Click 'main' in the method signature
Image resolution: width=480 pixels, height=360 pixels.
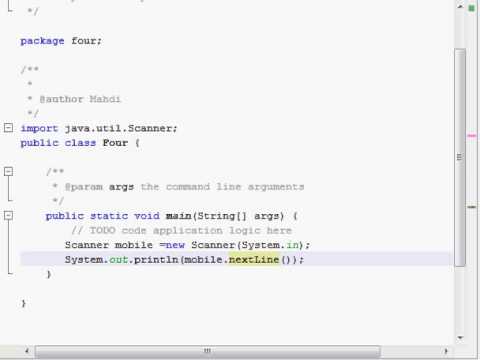click(179, 216)
